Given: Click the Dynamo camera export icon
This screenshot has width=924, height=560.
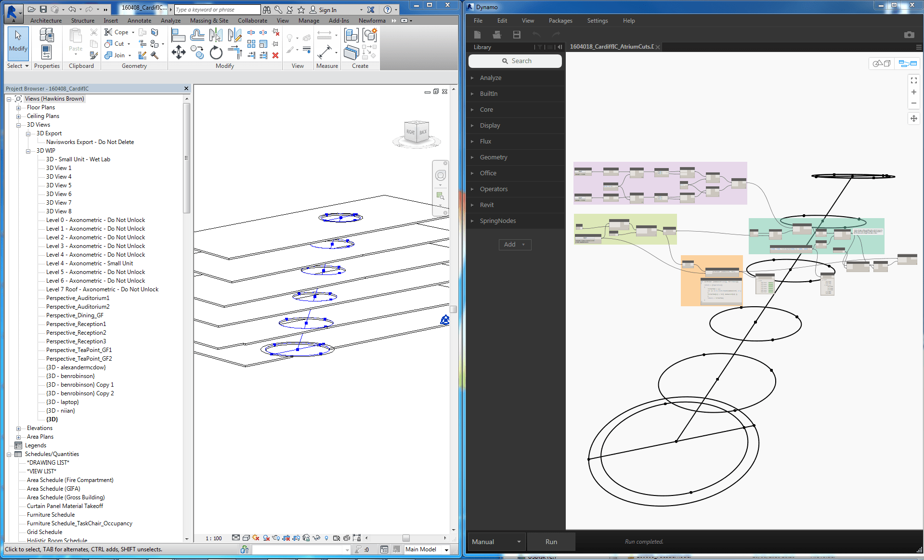Looking at the screenshot, I should [x=909, y=35].
